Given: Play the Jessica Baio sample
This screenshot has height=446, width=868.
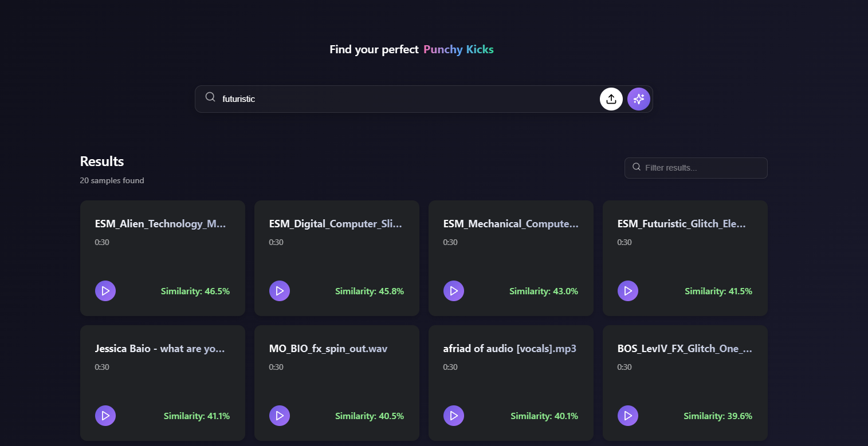Looking at the screenshot, I should point(105,416).
